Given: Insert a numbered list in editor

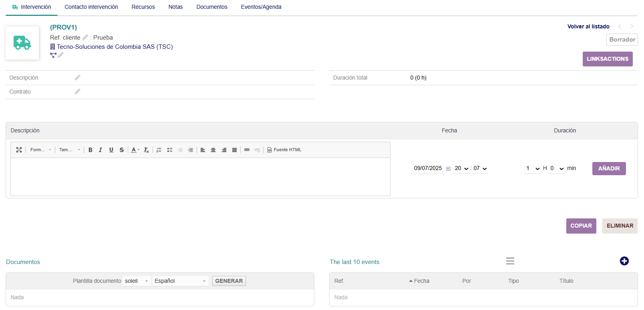Looking at the screenshot, I should [159, 150].
